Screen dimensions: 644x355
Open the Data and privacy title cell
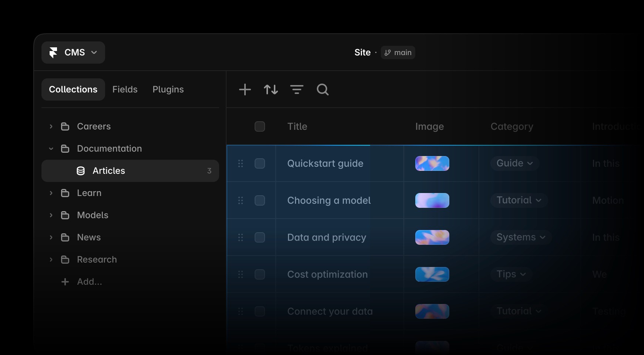click(x=340, y=237)
